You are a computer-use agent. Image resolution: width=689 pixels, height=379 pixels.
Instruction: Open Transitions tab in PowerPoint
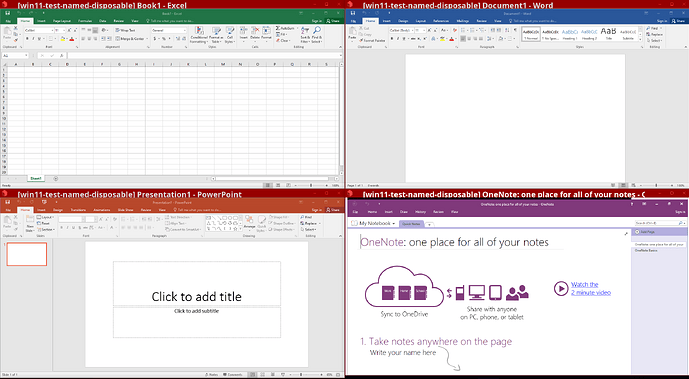click(x=78, y=210)
